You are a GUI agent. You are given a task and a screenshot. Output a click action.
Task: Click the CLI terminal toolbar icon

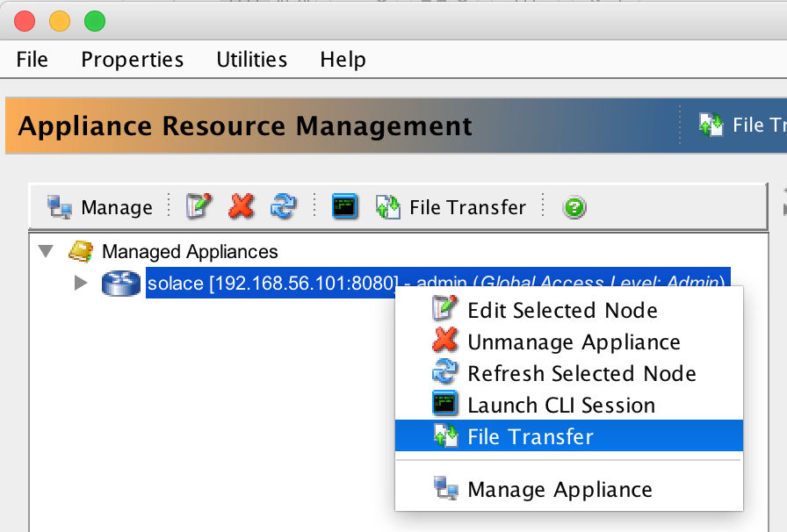(x=345, y=207)
